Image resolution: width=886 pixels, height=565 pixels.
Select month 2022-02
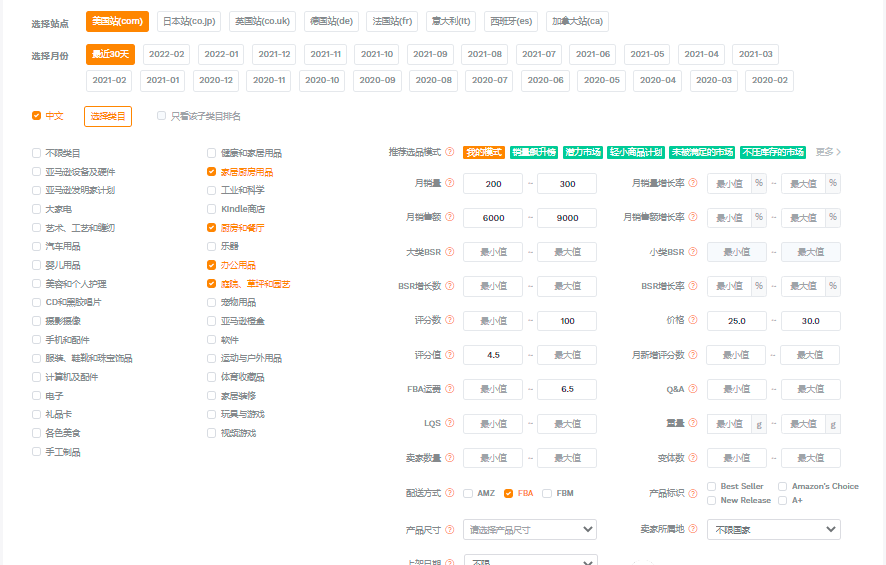pos(167,54)
